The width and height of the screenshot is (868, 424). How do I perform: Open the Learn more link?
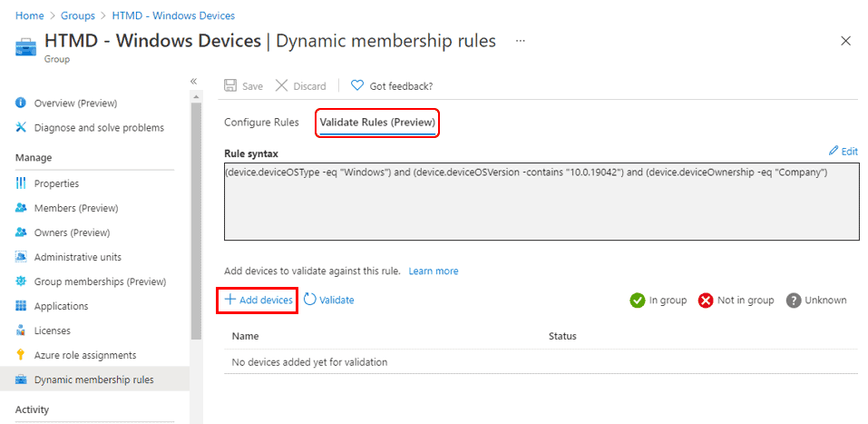[x=434, y=271]
